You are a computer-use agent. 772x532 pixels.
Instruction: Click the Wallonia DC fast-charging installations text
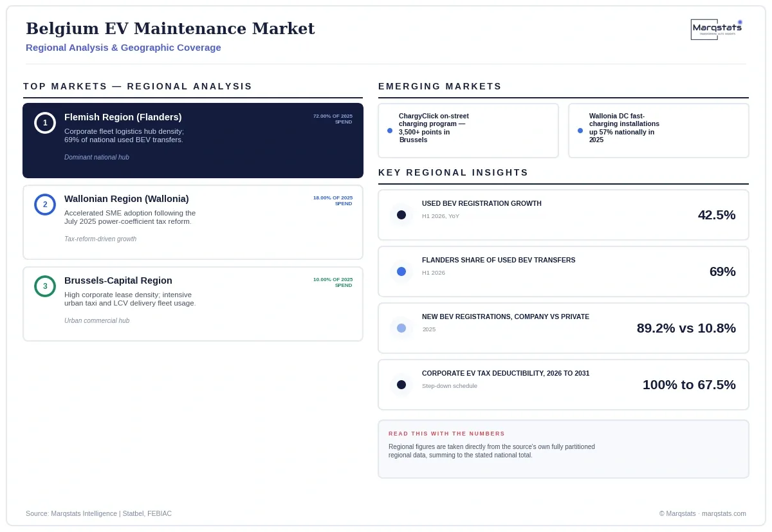point(624,128)
